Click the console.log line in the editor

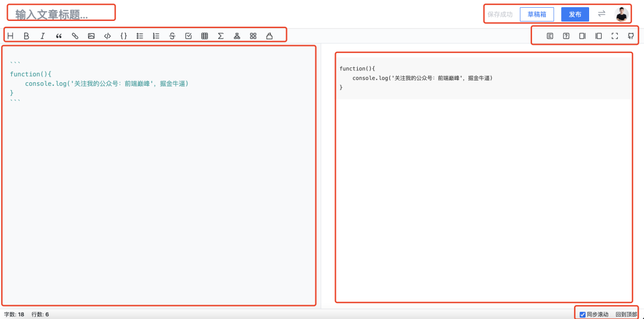click(107, 83)
